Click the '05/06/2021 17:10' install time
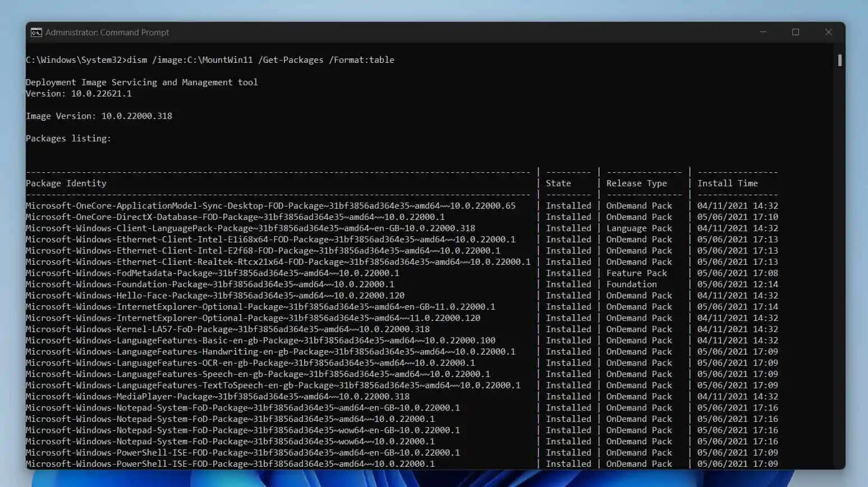The image size is (868, 487). (737, 217)
